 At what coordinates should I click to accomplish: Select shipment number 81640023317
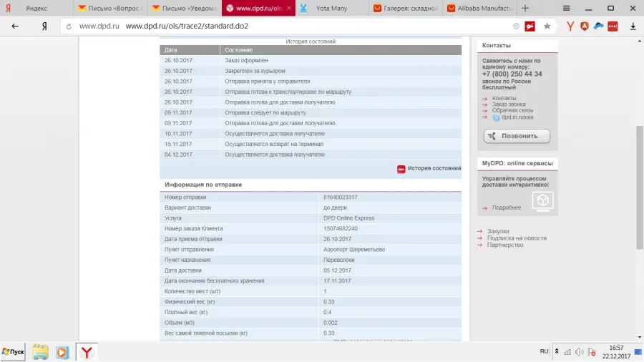tap(340, 197)
